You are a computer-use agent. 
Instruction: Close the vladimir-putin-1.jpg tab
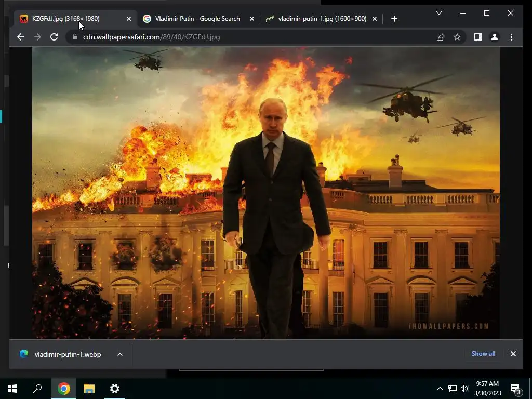coord(374,19)
